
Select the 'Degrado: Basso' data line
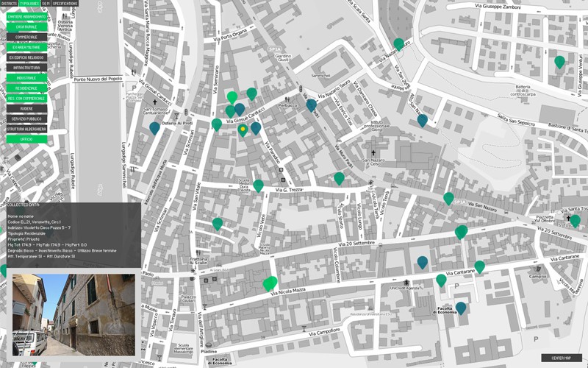coord(62,250)
